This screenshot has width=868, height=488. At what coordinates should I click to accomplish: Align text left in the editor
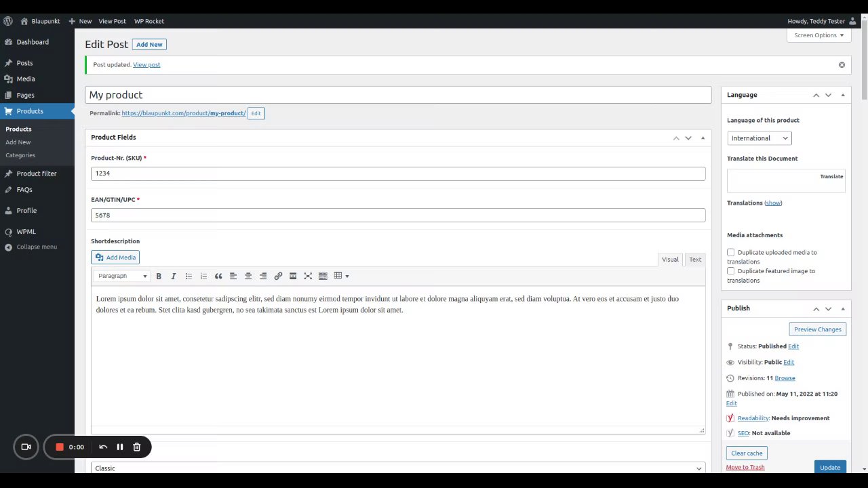click(233, 276)
